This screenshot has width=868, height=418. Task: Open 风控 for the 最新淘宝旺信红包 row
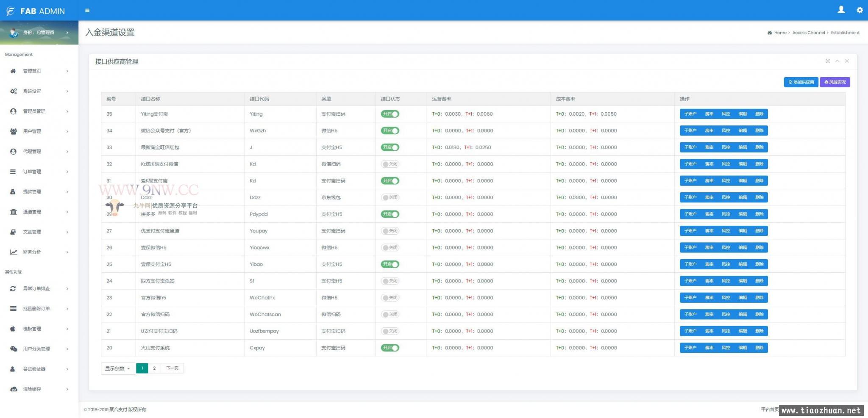pyautogui.click(x=726, y=147)
